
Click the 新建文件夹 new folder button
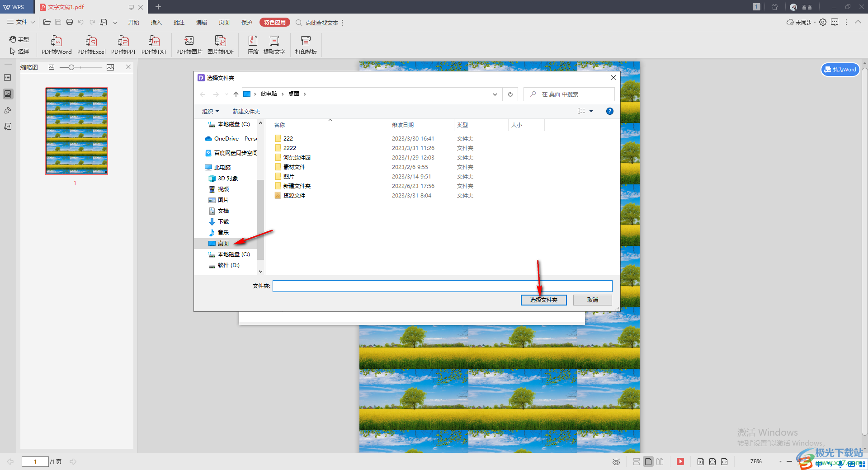(x=246, y=111)
